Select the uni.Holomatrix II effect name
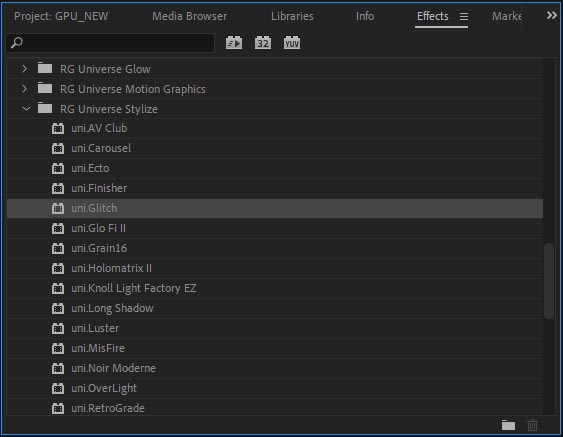The height and width of the screenshot is (437, 563). (111, 268)
